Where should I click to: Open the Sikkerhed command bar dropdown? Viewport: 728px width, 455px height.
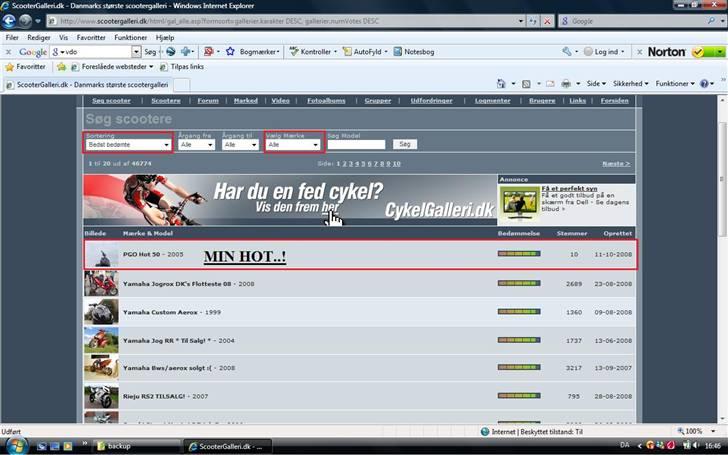tap(630, 84)
